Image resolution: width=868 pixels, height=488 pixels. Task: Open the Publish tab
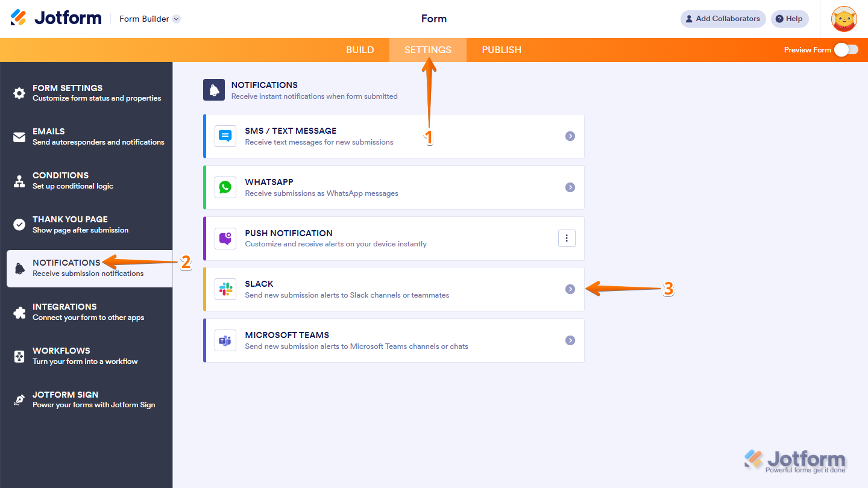click(x=501, y=50)
